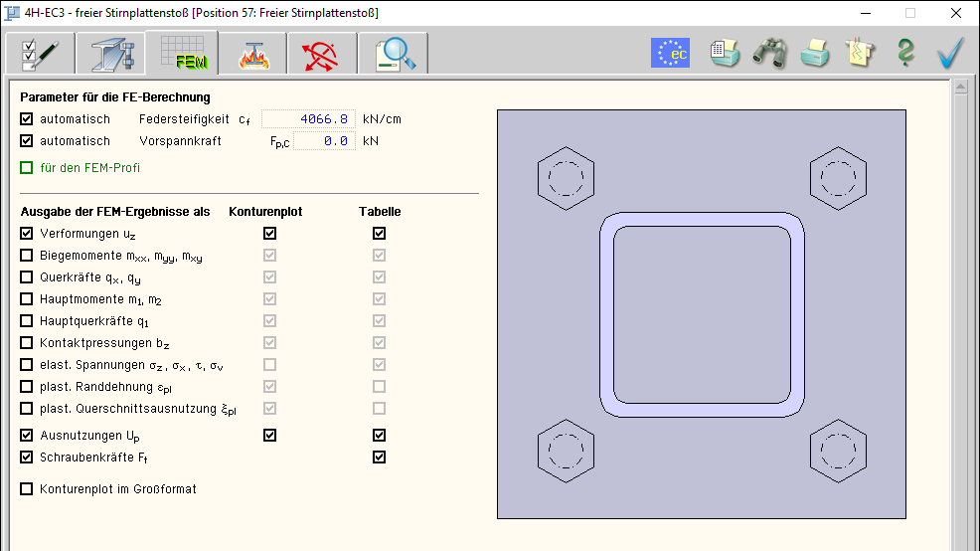980x551 pixels.
Task: Uncheck Tabelle checkbox for Schraubenkräfte
Action: tap(379, 458)
